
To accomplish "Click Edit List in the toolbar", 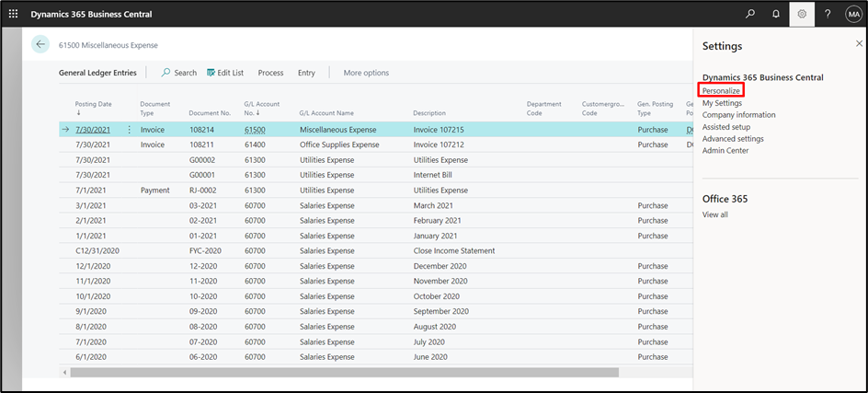I will pos(225,73).
